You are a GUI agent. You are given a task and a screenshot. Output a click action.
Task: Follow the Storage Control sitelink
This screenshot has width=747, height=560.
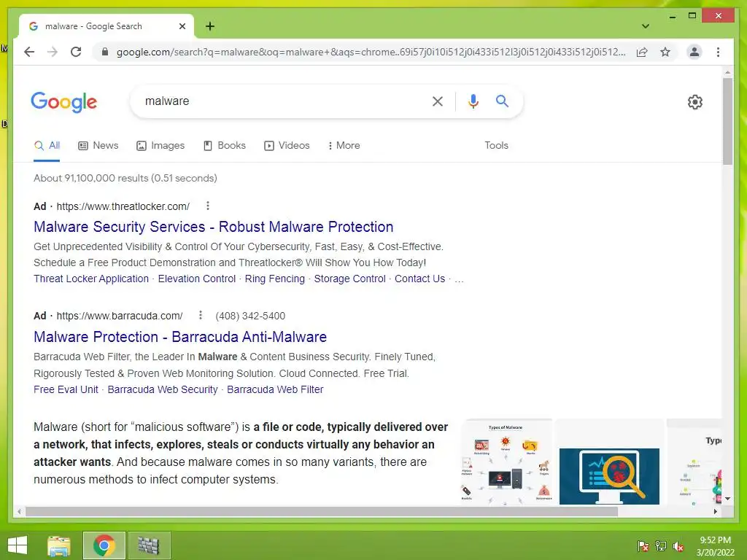click(x=349, y=279)
